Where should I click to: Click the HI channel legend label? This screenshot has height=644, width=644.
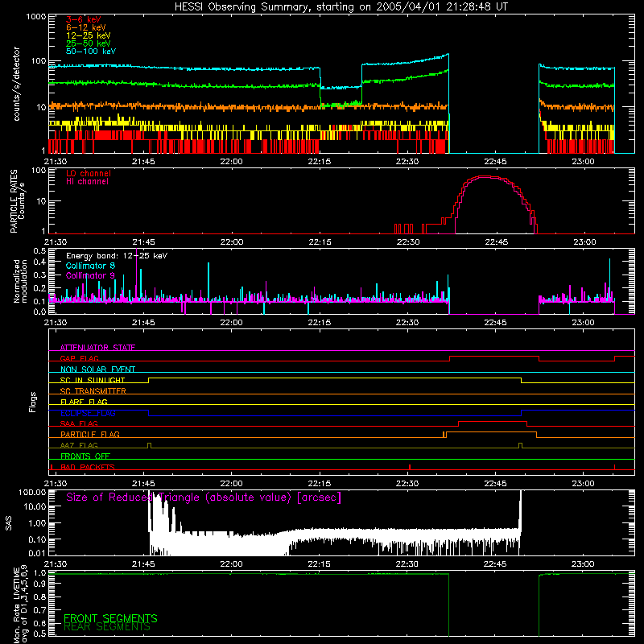click(87, 181)
